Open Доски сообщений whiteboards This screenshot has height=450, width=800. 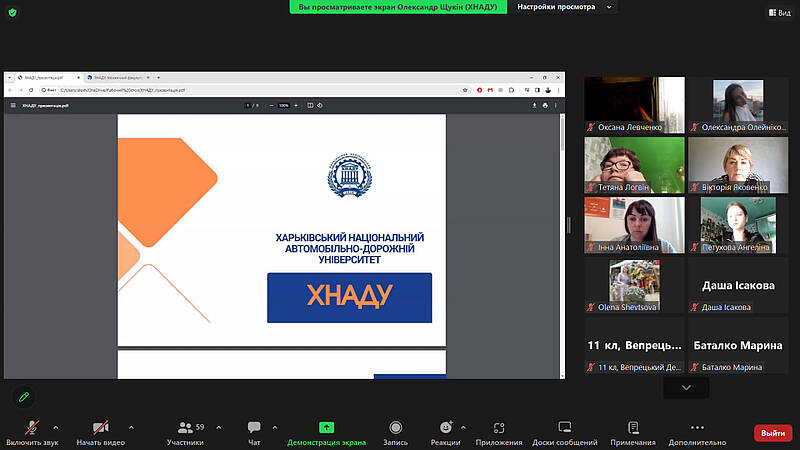(x=565, y=433)
